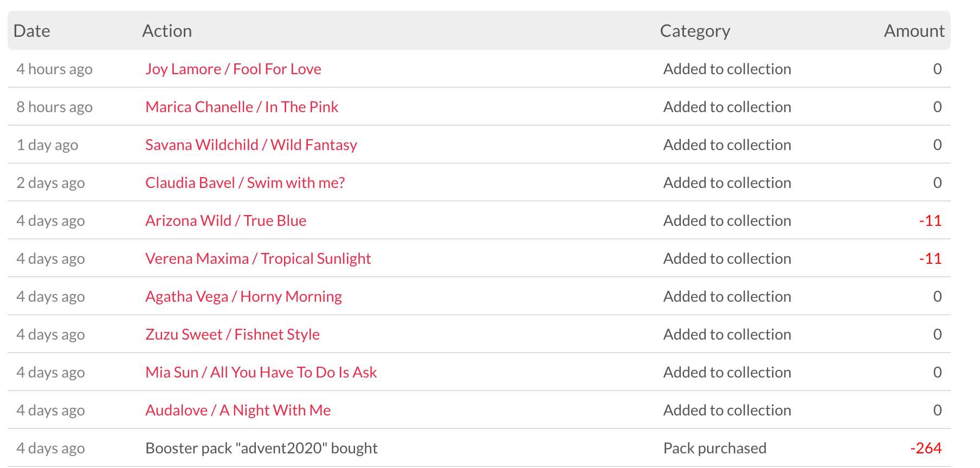980x468 pixels.
Task: Click the "1 day ago" date cell
Action: pyautogui.click(x=47, y=145)
